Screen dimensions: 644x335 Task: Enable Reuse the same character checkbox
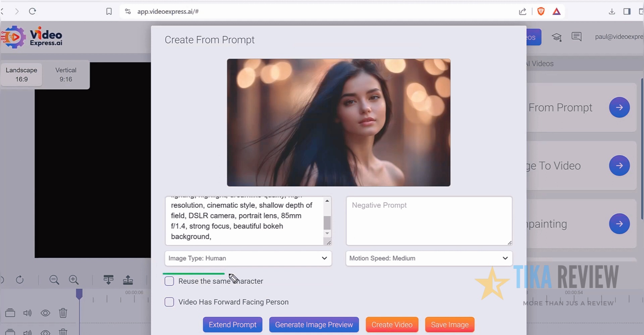[169, 281]
